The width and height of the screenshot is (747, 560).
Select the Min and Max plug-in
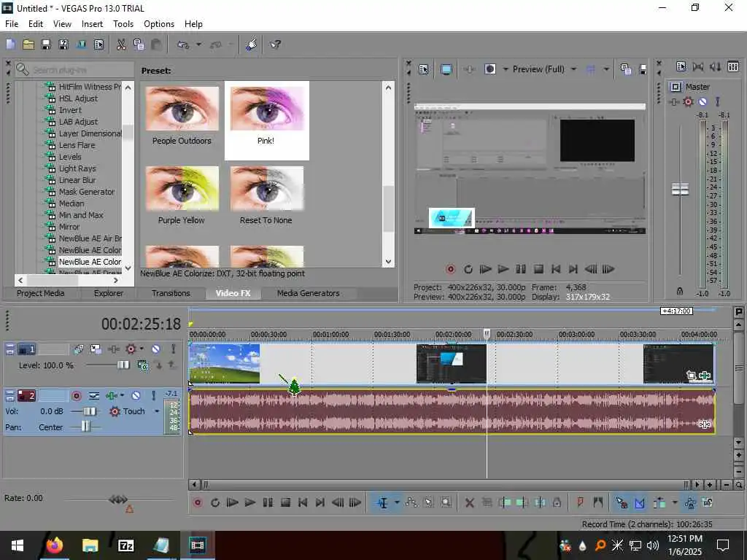81,215
